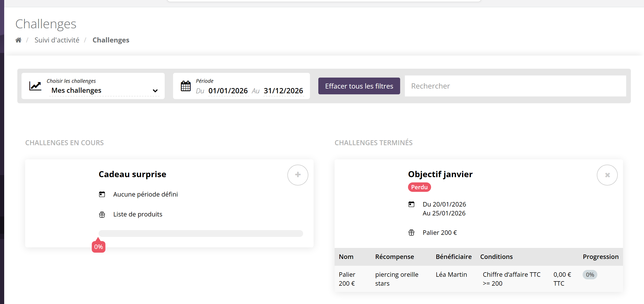Click the grey 0% progression badge
The height and width of the screenshot is (304, 644).
tap(590, 275)
